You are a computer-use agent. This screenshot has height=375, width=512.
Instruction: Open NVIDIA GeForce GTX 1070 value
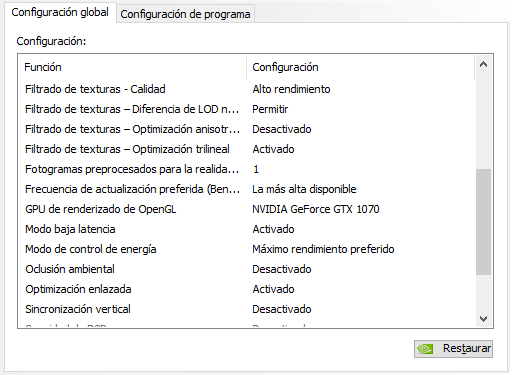[x=316, y=209]
